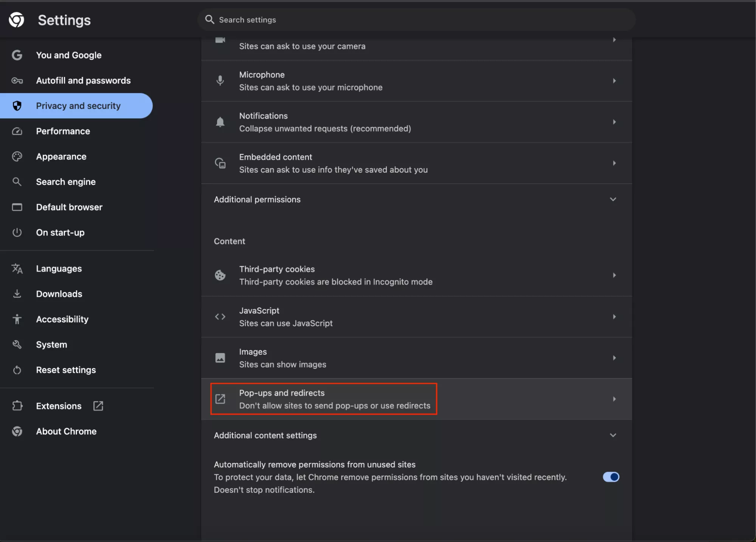Click the microphone icon in permissions list
Image resolution: width=756 pixels, height=542 pixels.
(x=220, y=81)
